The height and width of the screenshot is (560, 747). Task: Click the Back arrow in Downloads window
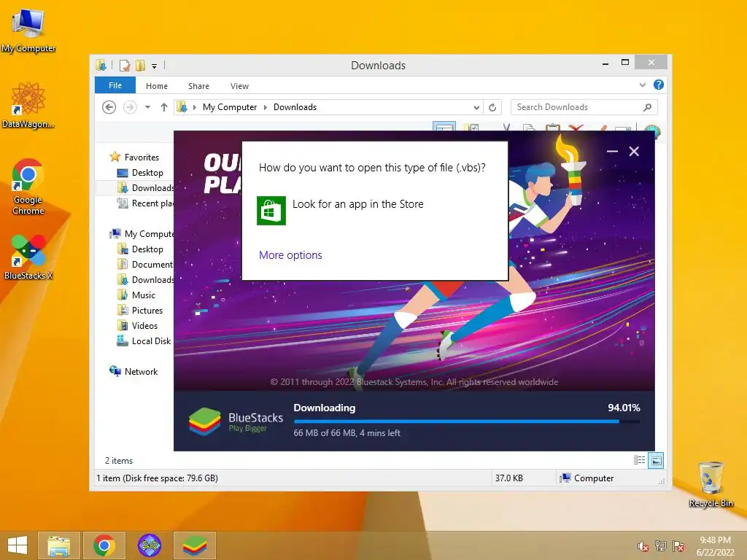(x=109, y=107)
